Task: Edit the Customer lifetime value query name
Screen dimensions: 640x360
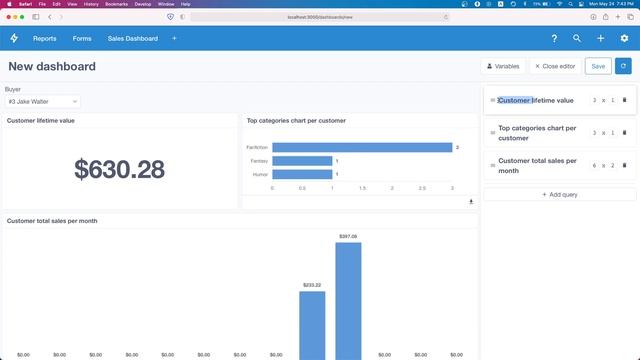Action: point(536,100)
